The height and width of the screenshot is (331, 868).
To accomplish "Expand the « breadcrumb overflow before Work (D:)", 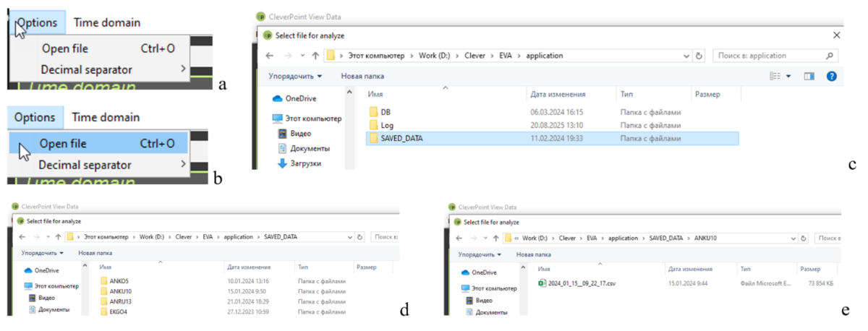I will [x=516, y=237].
